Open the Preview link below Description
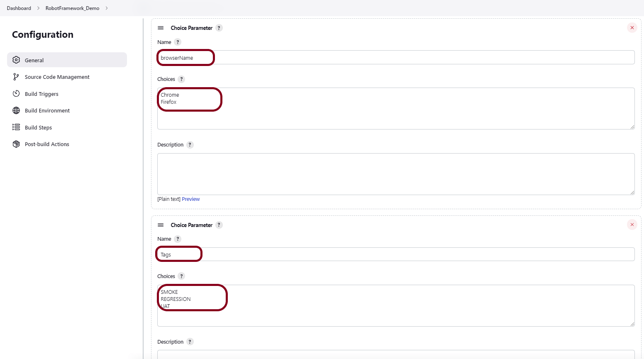 (190, 199)
